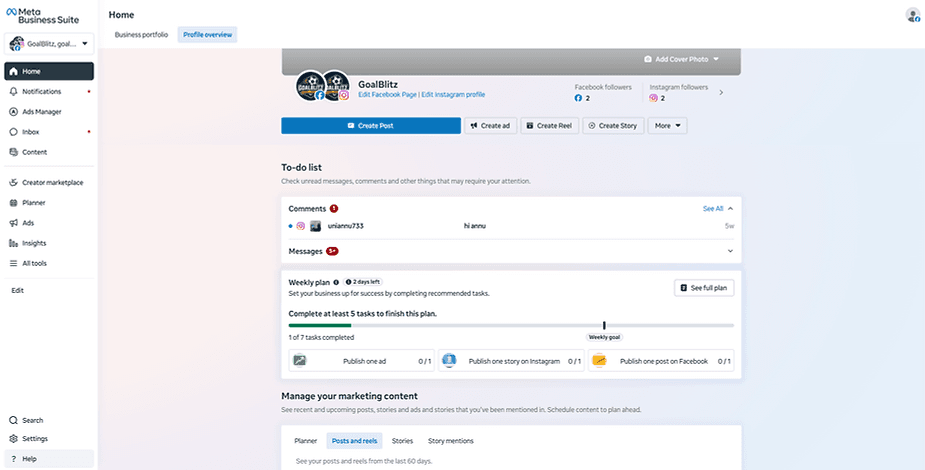Click the Edit Facebook Page link
The width and height of the screenshot is (925, 470).
click(387, 94)
